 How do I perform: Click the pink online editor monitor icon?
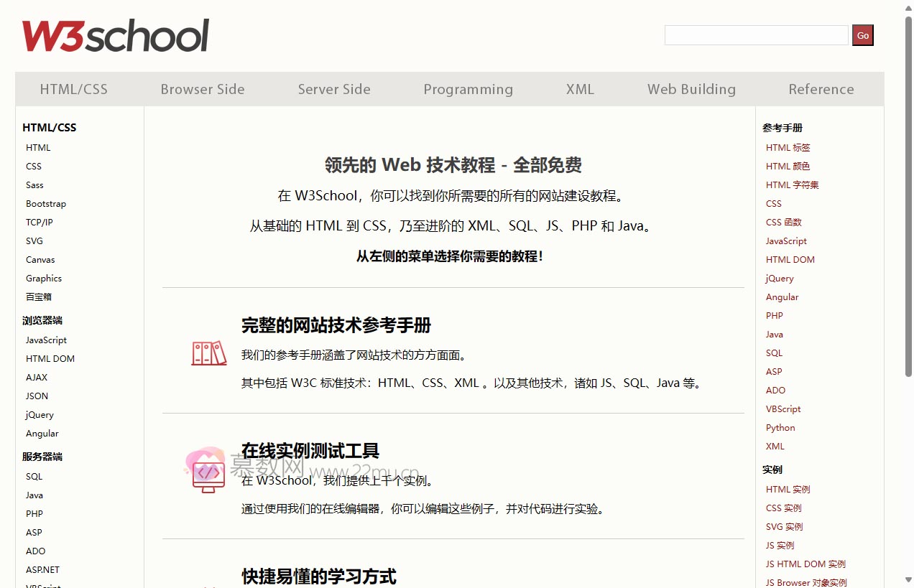click(x=208, y=473)
